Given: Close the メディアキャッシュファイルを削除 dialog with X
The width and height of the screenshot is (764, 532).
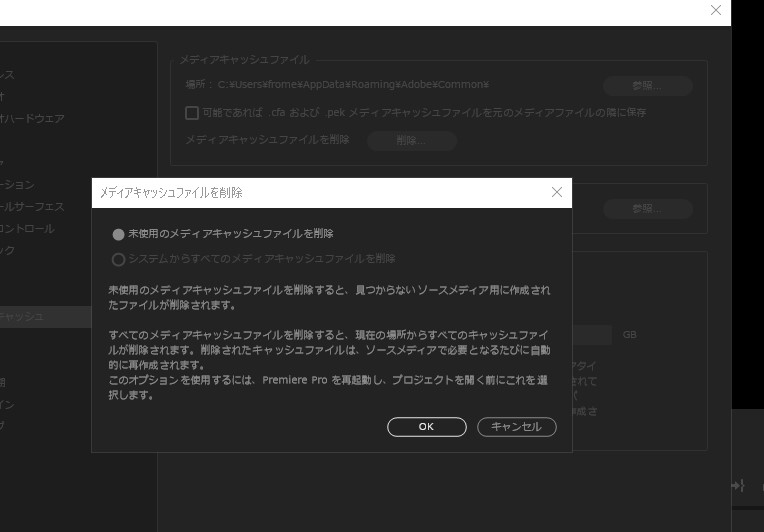Looking at the screenshot, I should (557, 192).
